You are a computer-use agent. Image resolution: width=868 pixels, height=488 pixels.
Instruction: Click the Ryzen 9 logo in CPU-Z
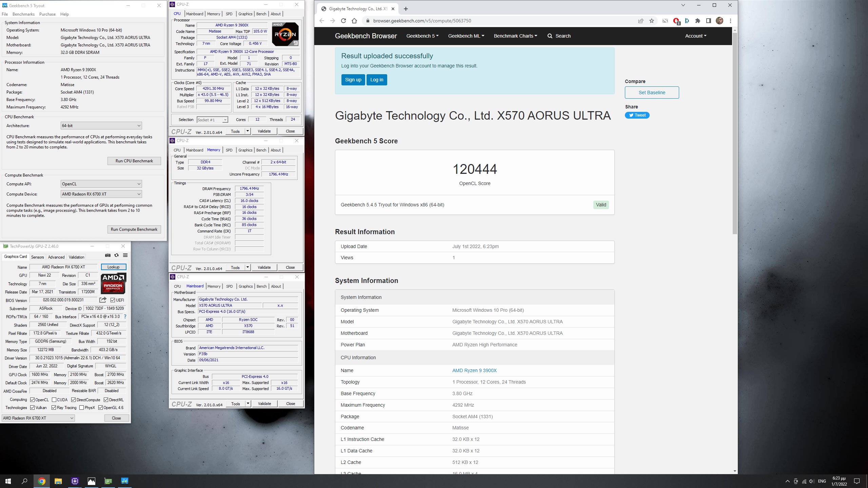click(285, 34)
